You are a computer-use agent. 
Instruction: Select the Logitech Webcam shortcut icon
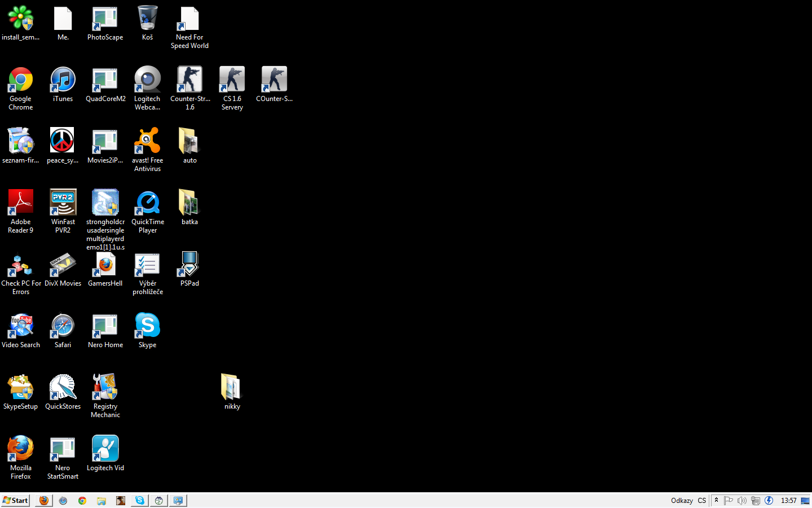pos(147,80)
